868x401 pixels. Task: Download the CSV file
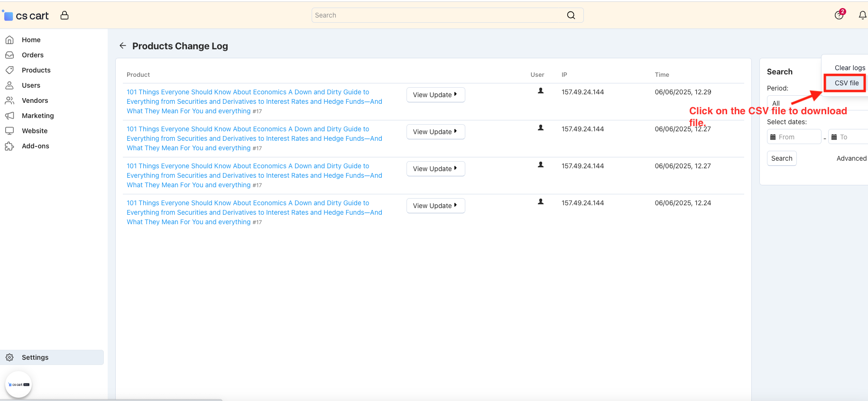846,83
